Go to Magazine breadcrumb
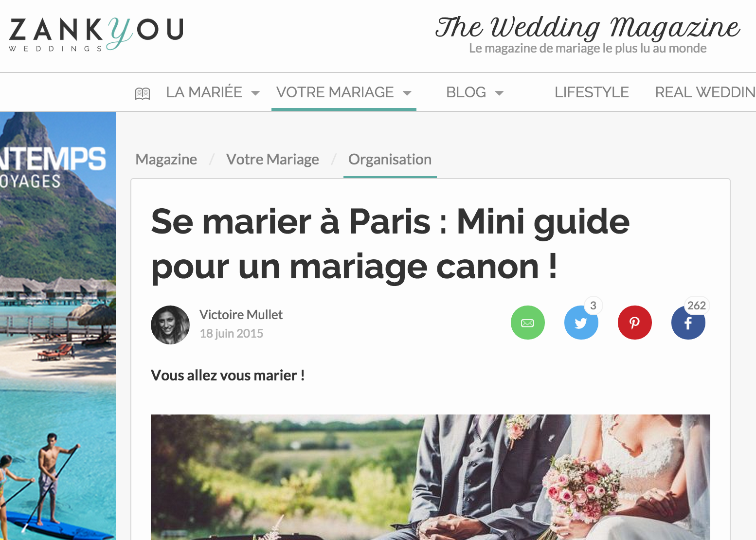This screenshot has height=540, width=756. [x=166, y=159]
